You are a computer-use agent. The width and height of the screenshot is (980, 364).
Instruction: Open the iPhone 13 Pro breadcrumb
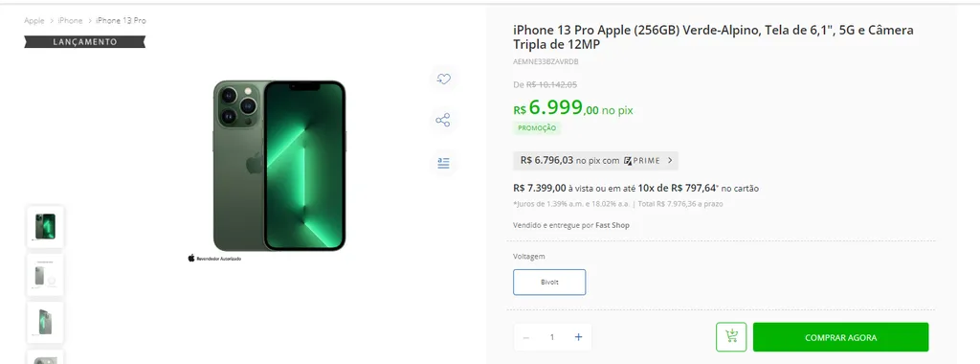[x=121, y=21]
